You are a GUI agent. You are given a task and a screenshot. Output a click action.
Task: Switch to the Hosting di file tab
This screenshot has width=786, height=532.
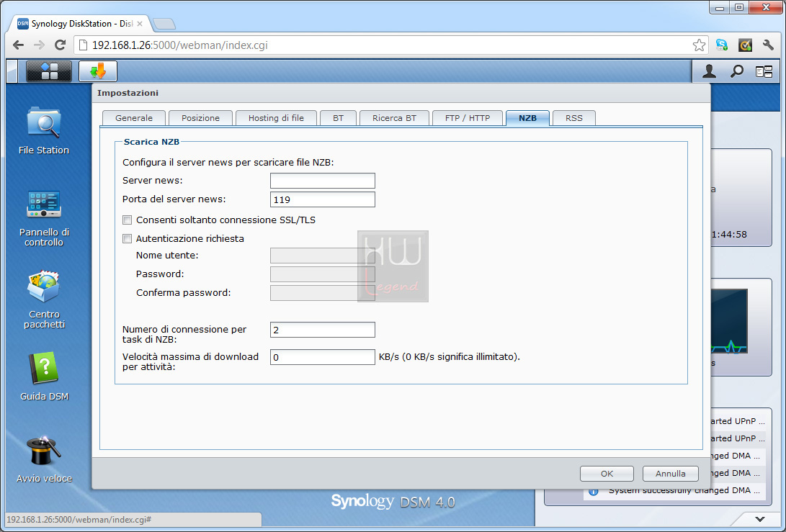pos(276,118)
